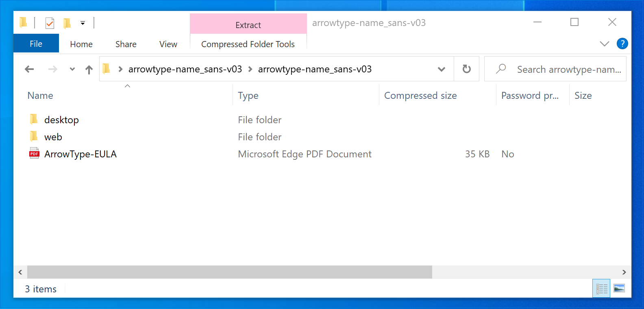Switch to the Share ribbon tab
Screen dimensions: 644x309
click(126, 44)
